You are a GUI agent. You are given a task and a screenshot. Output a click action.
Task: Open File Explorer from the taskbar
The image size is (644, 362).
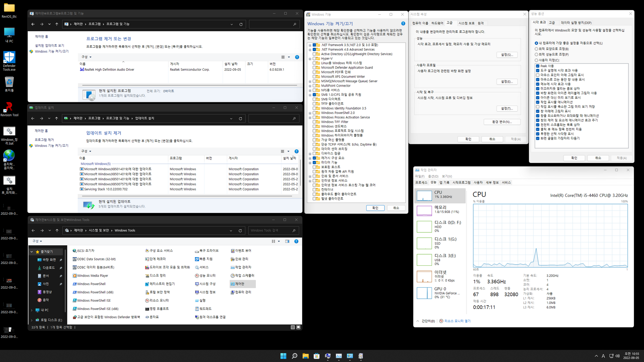point(305,356)
